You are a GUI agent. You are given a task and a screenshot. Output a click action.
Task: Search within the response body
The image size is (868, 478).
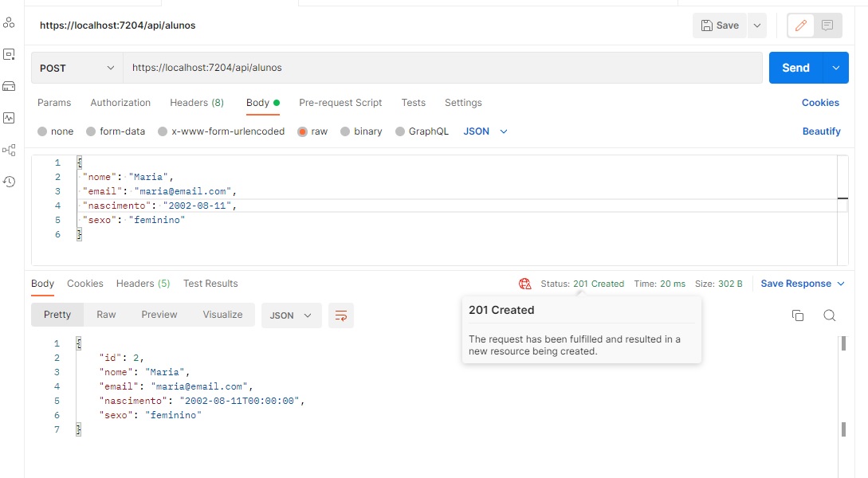pyautogui.click(x=830, y=315)
